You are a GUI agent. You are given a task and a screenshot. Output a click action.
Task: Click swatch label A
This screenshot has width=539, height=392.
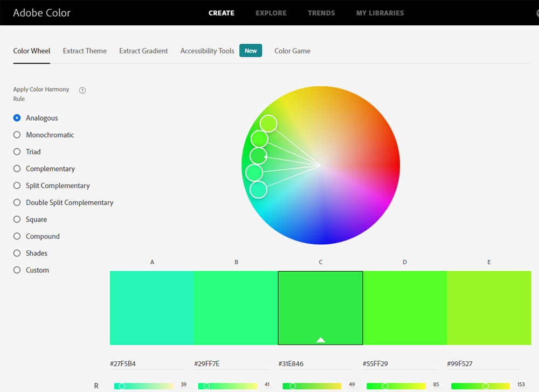point(152,262)
